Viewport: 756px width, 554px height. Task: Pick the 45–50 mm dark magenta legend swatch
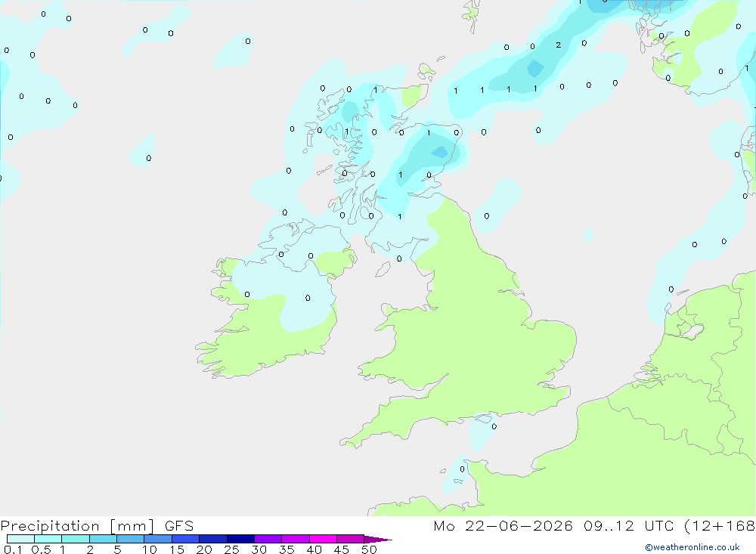pos(351,539)
